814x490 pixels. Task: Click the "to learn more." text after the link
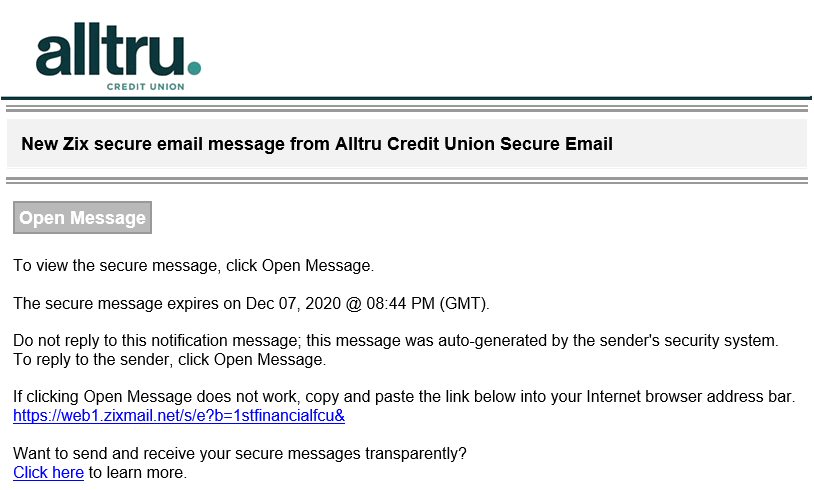click(x=138, y=473)
